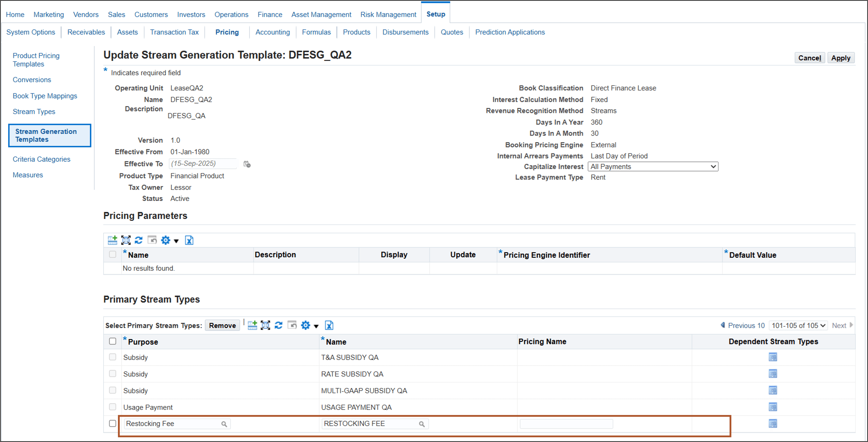Open the Capitalize Interest dropdown
The height and width of the screenshot is (442, 868).
(653, 167)
